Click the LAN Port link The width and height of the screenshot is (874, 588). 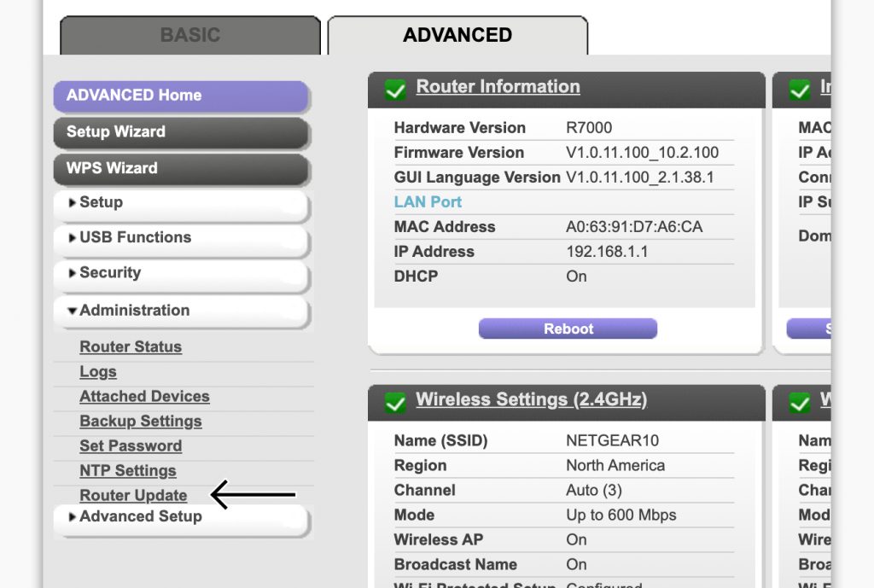[x=428, y=201]
